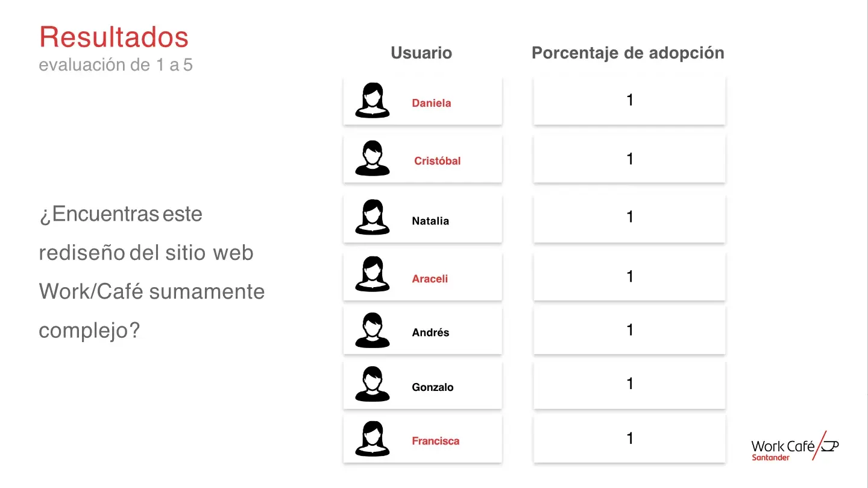Select the Cristóbal user name
868x488 pixels.
[x=437, y=161]
